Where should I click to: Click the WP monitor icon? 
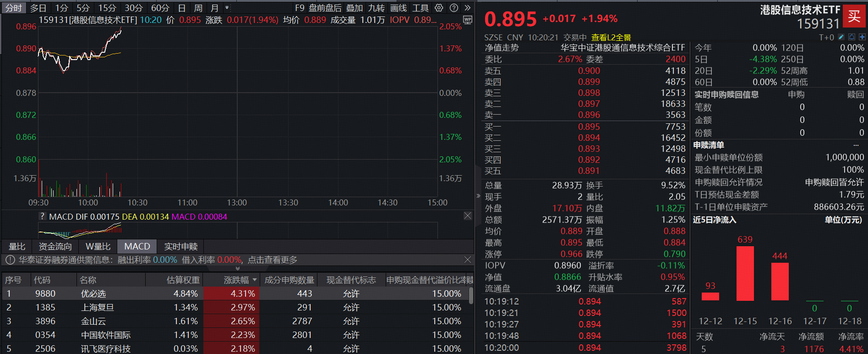pos(467,20)
